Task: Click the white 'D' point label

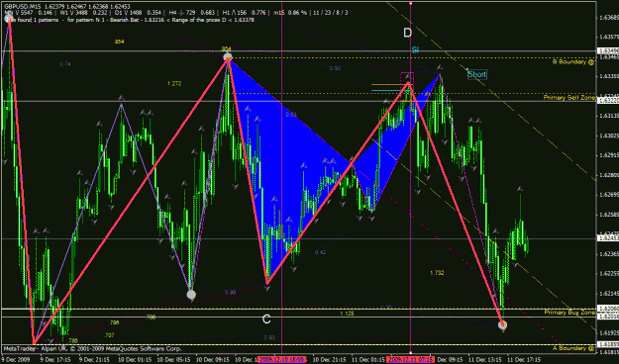Action: click(x=407, y=33)
